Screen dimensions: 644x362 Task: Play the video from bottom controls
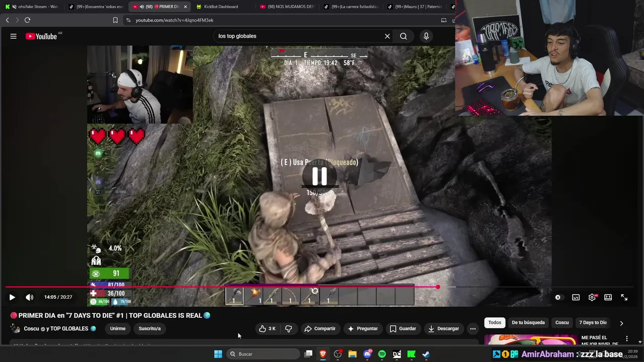tap(12, 297)
